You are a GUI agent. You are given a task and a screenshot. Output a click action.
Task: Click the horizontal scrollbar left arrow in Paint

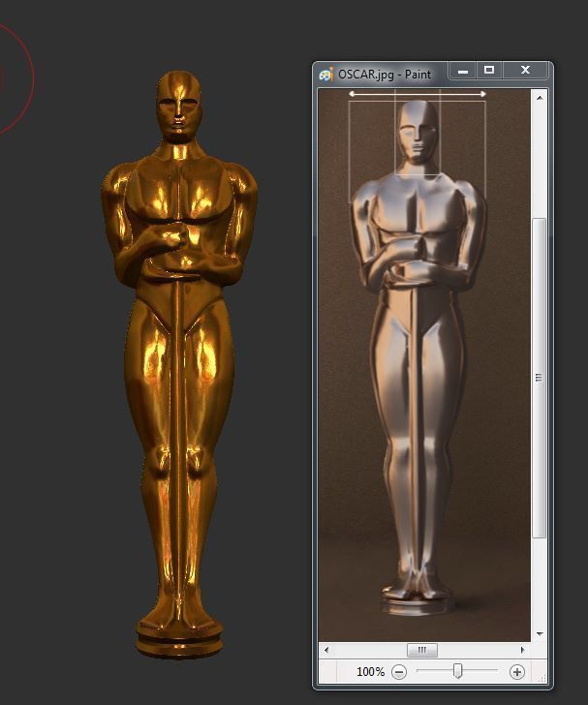pos(326,650)
